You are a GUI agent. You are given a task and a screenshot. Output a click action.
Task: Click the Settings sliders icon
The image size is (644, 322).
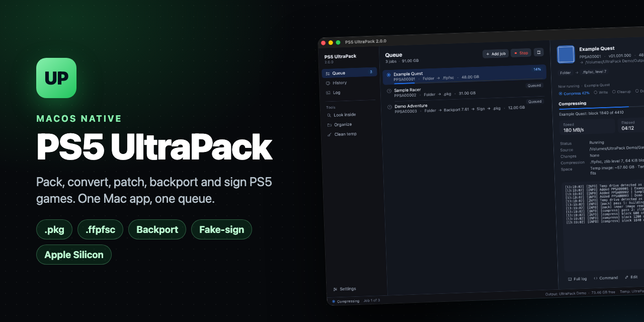tap(336, 289)
